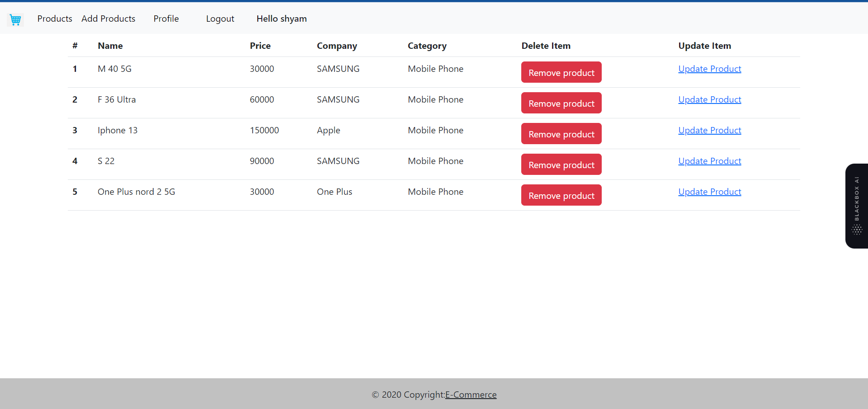
Task: Remove the F 36 Ultra product
Action: point(561,103)
